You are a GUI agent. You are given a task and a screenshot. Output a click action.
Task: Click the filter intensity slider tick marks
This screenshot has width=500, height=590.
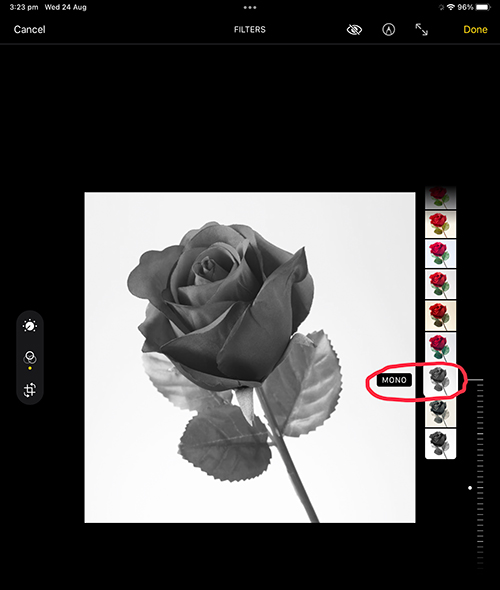pos(480,474)
